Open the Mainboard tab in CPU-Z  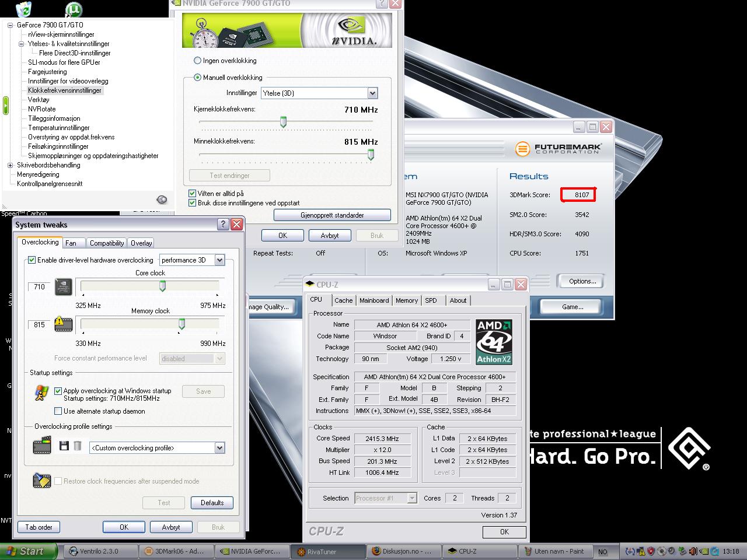pyautogui.click(x=374, y=300)
